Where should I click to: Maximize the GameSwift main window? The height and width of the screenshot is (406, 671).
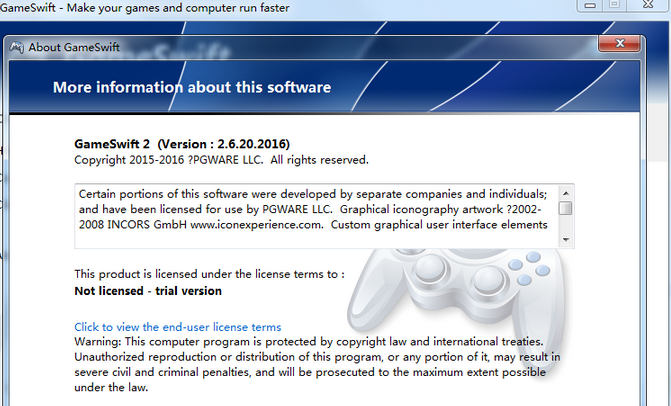(615, 5)
